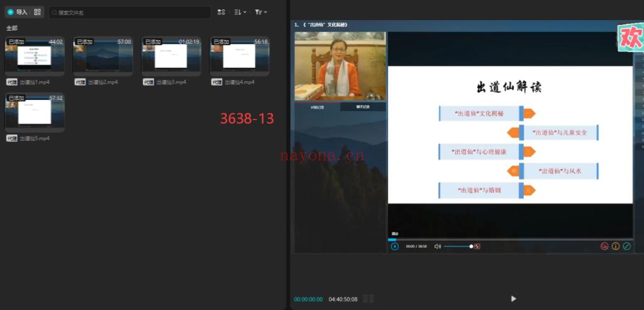
Task: Click the audio level meter icon
Action: tap(369, 299)
